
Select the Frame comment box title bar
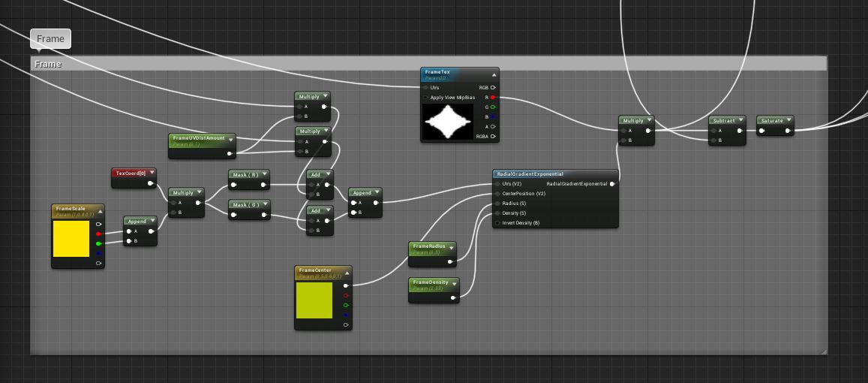click(x=428, y=64)
